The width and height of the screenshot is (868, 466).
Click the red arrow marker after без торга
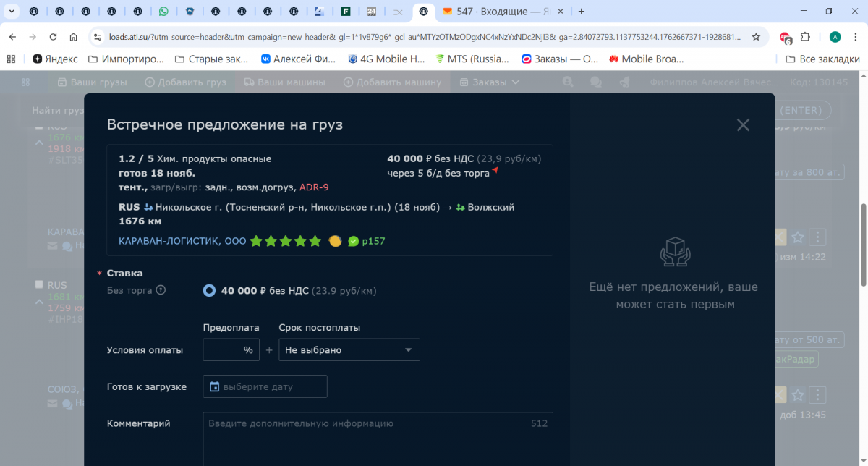tap(495, 171)
